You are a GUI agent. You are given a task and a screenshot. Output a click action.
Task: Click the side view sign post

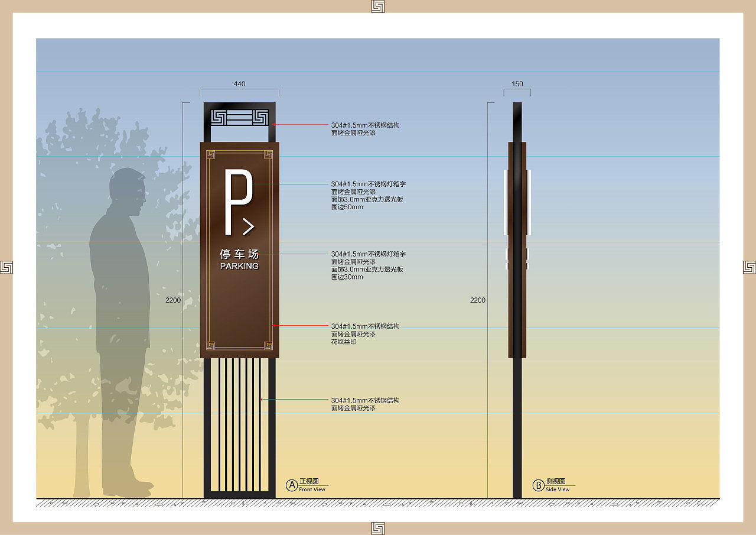(x=517, y=300)
